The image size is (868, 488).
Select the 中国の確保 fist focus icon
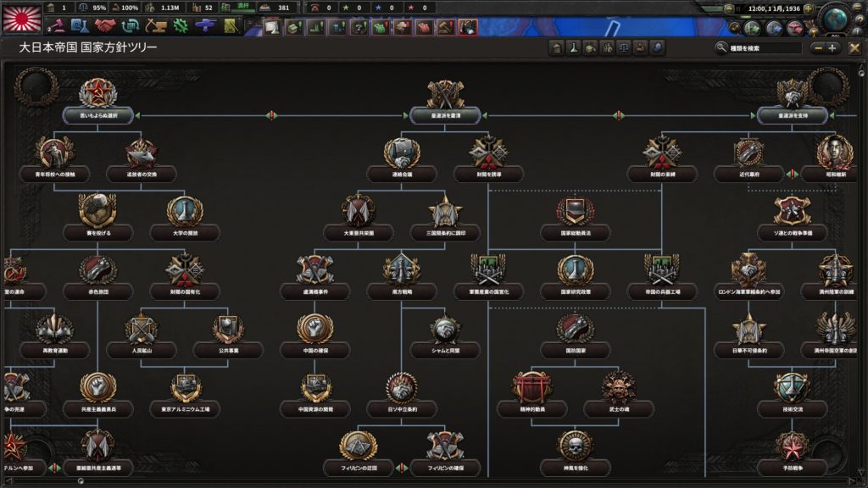click(x=315, y=328)
